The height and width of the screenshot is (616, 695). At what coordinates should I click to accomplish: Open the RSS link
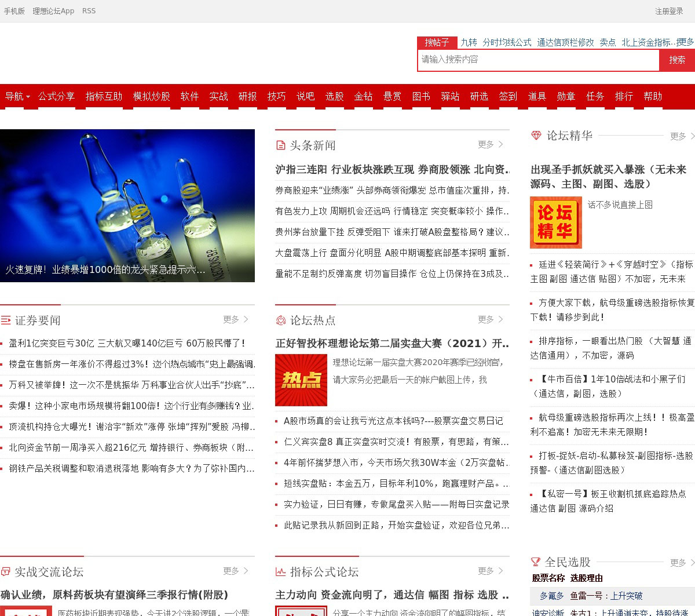[89, 11]
